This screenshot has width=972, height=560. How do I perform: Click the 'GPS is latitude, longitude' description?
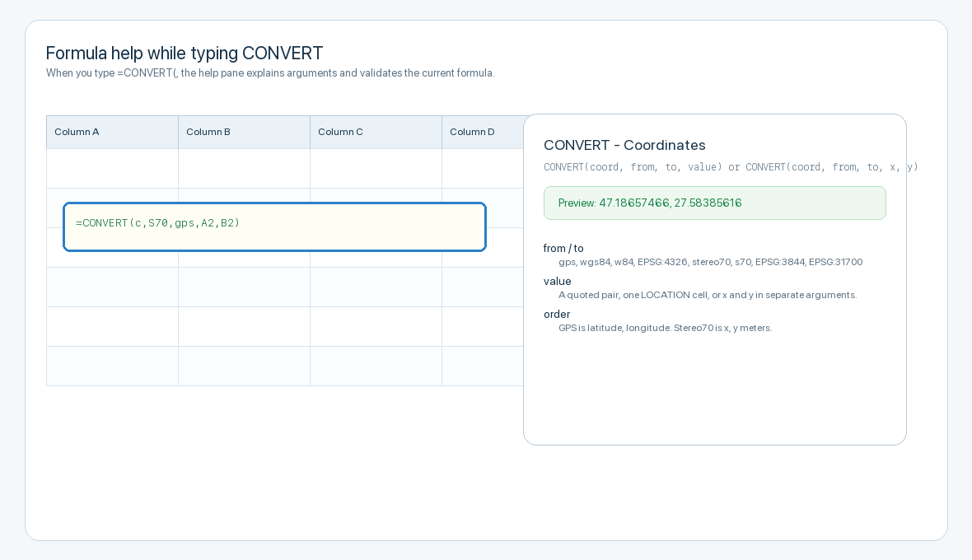point(665,328)
